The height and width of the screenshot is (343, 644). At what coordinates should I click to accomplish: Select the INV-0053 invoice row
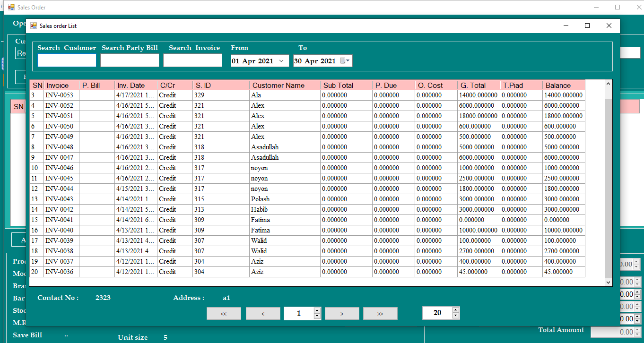[x=59, y=95]
